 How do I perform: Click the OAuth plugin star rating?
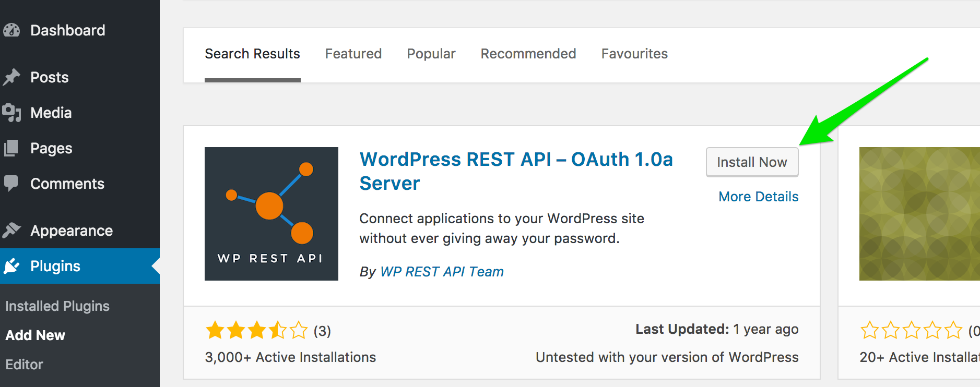(257, 331)
